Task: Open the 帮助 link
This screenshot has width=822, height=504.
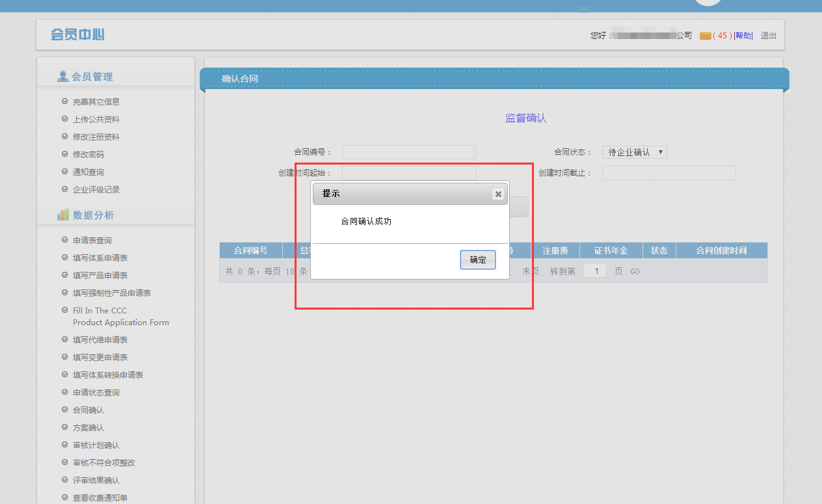Action: 743,36
